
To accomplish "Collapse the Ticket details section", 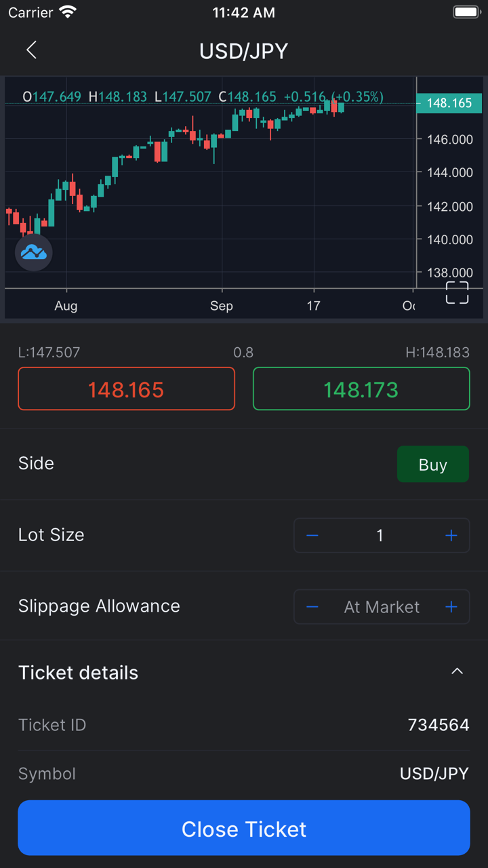I will (457, 671).
